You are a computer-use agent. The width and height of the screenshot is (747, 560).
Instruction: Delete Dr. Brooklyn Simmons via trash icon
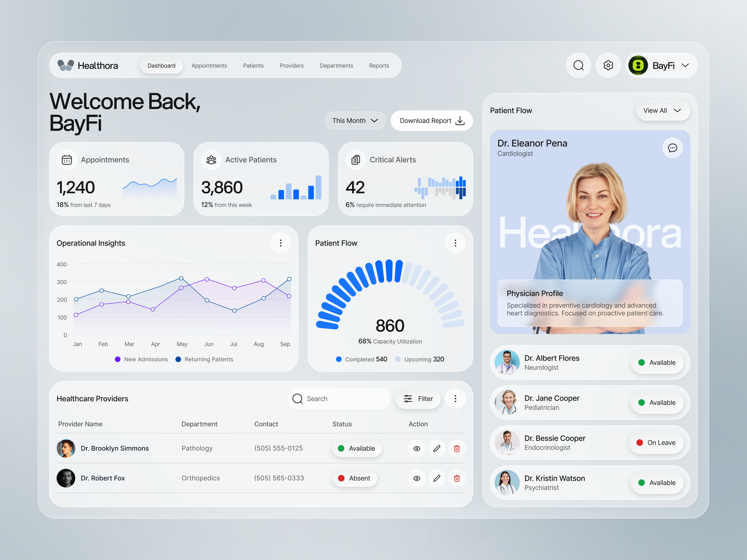457,448
